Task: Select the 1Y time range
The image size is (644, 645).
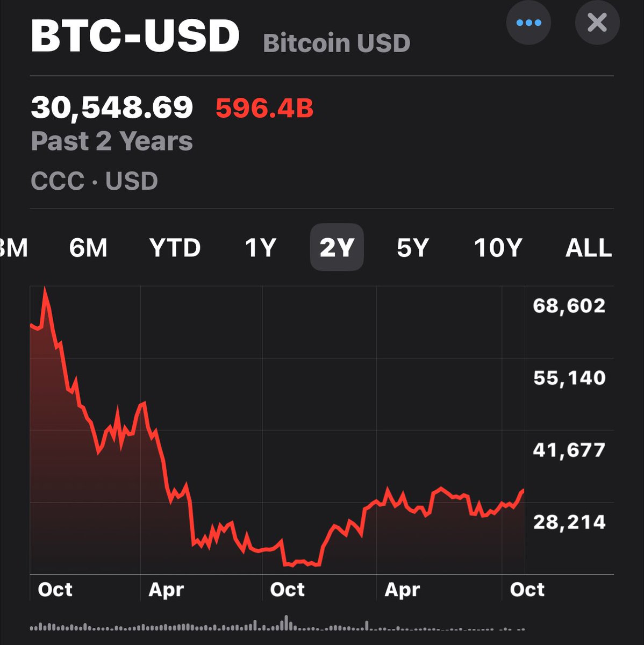Action: coord(260,248)
